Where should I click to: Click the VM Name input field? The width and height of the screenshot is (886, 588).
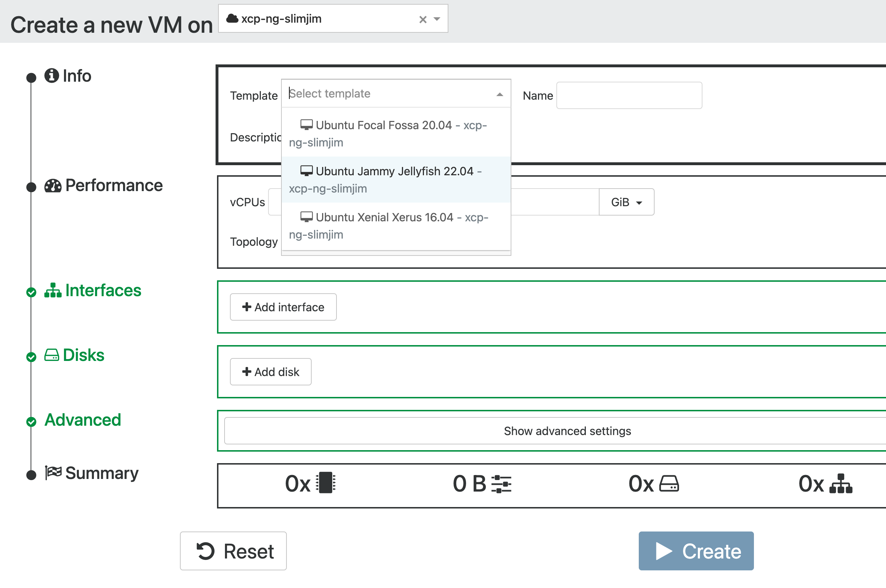point(629,96)
